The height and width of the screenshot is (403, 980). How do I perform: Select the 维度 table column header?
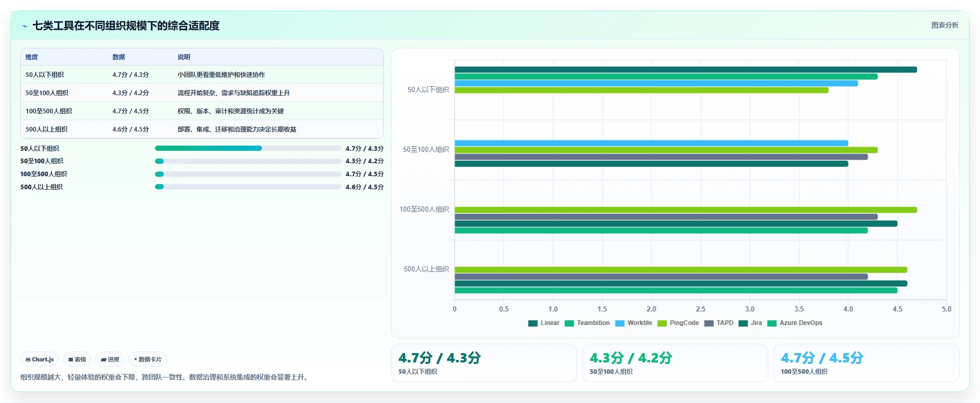tap(32, 57)
